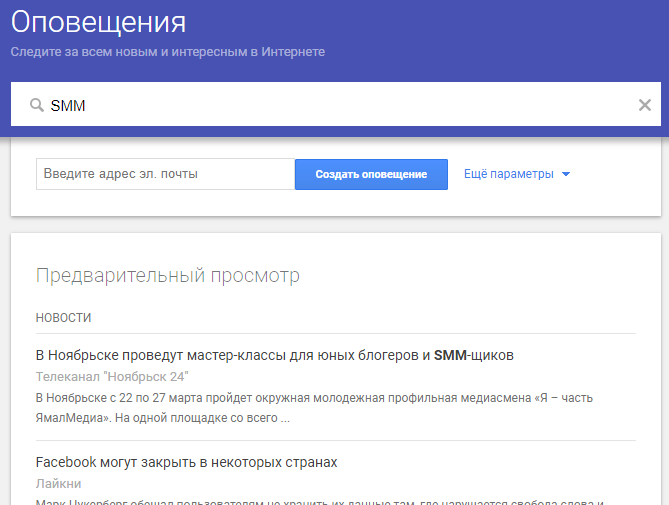Focus the SMM search field
669x505 pixels.
click(x=336, y=104)
